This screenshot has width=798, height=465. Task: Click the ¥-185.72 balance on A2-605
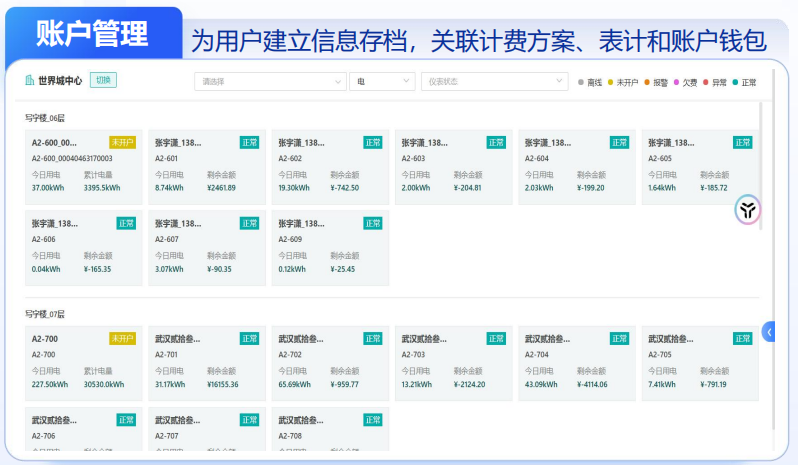pyautogui.click(x=714, y=188)
